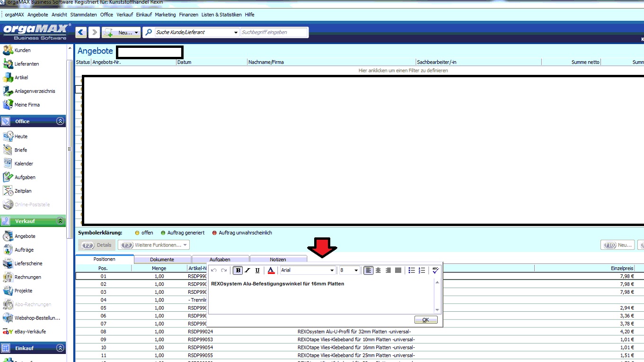
Task: Collapse the Verkauf sidebar section
Action: pyautogui.click(x=60, y=221)
